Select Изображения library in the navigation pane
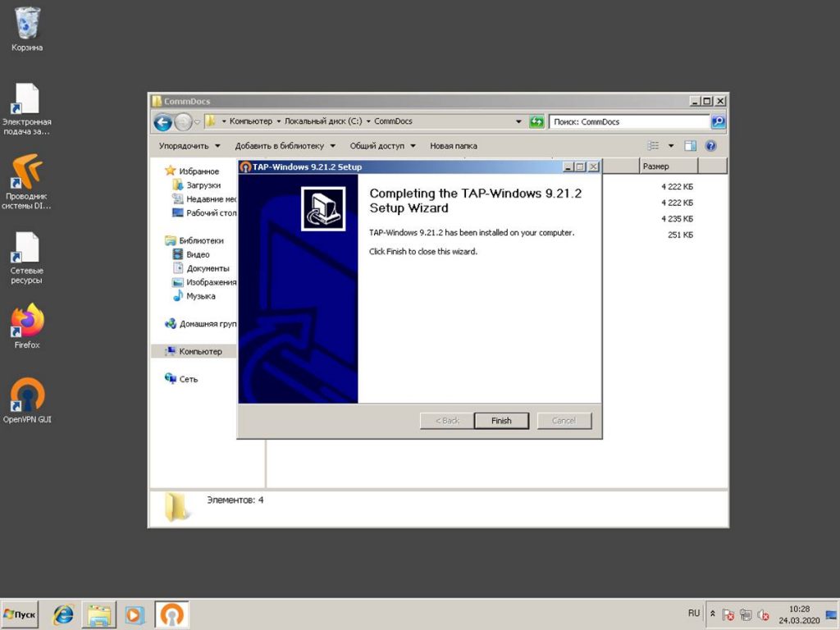This screenshot has height=630, width=840. [x=211, y=282]
